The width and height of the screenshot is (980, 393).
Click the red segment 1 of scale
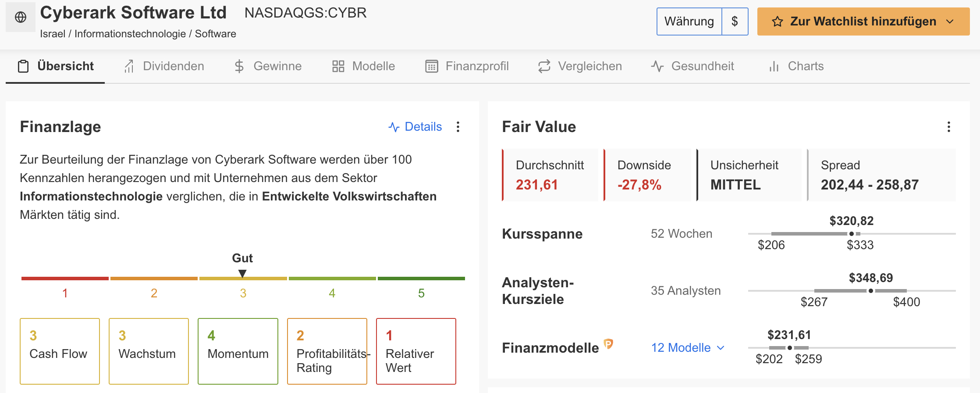pos(65,279)
